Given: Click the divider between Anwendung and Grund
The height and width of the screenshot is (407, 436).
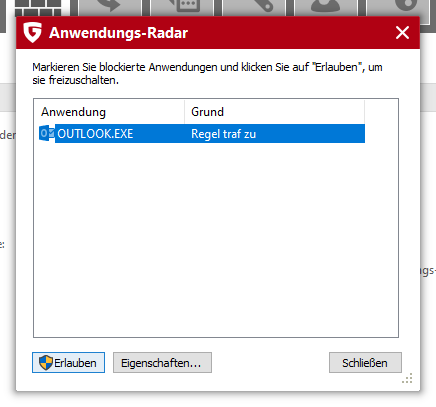Looking at the screenshot, I should pos(184,112).
